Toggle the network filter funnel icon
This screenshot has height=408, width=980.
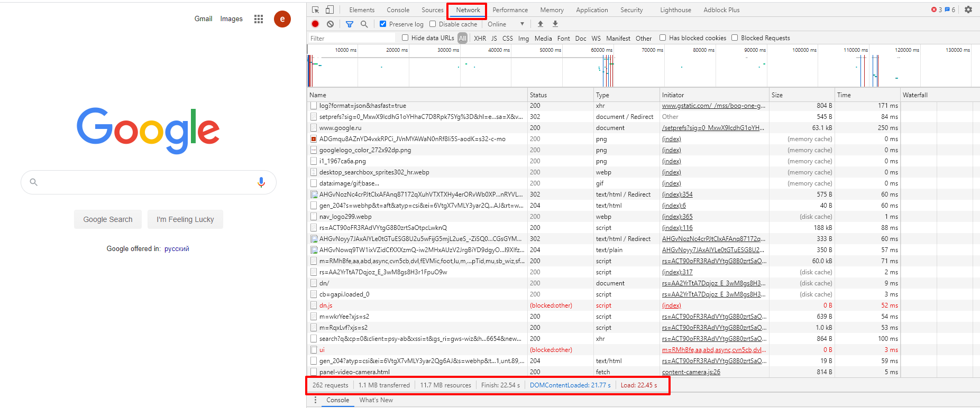coord(349,24)
